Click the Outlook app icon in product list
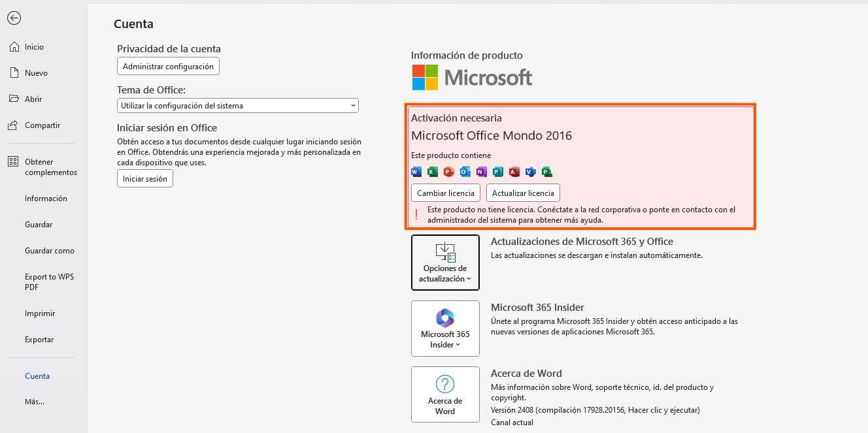The image size is (868, 433). click(x=465, y=172)
